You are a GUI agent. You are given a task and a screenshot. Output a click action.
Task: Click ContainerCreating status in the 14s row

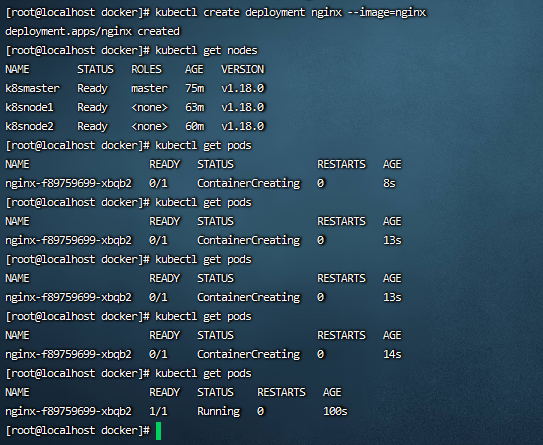coord(249,354)
